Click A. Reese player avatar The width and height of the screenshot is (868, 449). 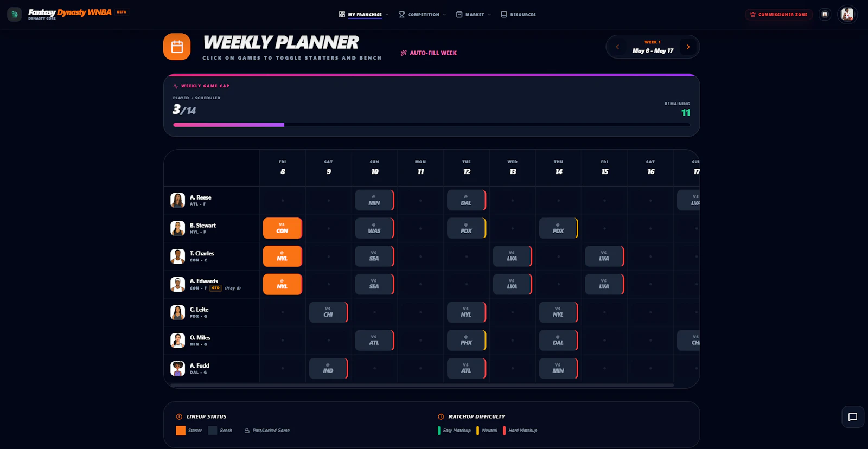(177, 200)
